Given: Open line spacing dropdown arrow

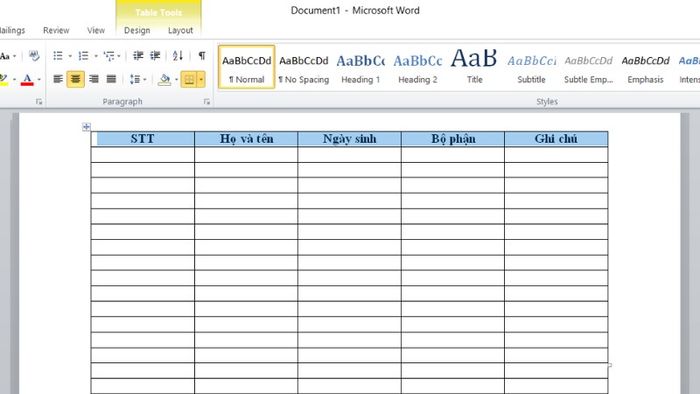Looking at the screenshot, I should click(x=145, y=80).
